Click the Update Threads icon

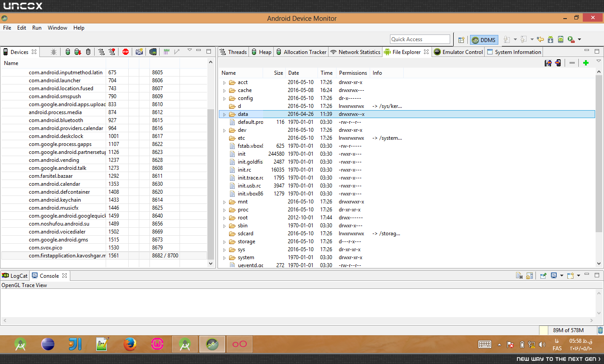[102, 52]
